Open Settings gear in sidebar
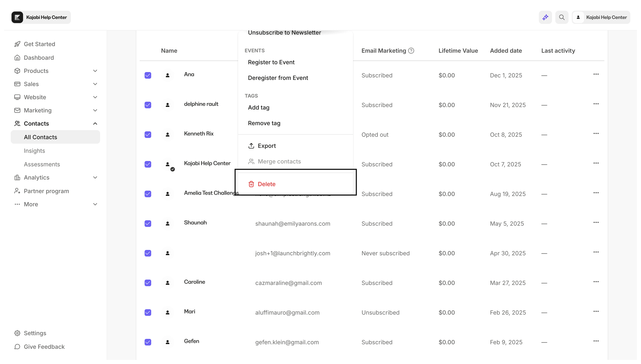641x364 pixels. pyautogui.click(x=17, y=333)
